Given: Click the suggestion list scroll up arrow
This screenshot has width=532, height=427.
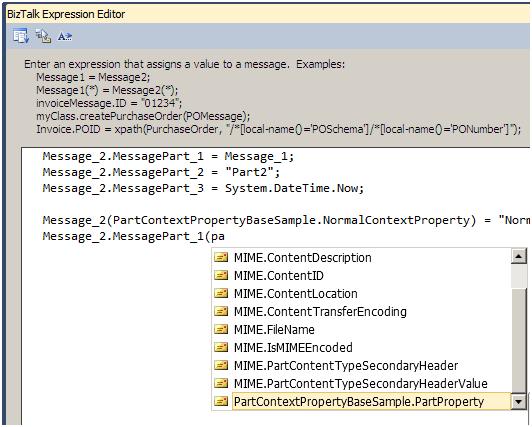Looking at the screenshot, I should coord(518,256).
